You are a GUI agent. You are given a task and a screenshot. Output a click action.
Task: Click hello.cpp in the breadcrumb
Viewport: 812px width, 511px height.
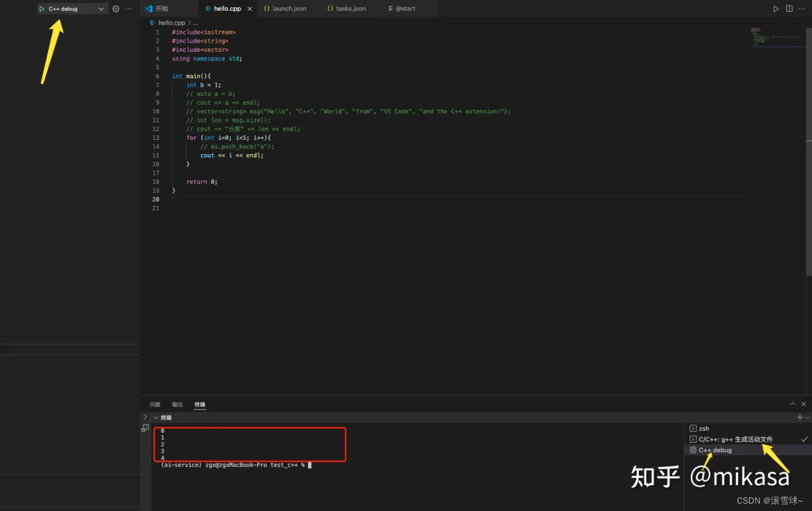[171, 23]
